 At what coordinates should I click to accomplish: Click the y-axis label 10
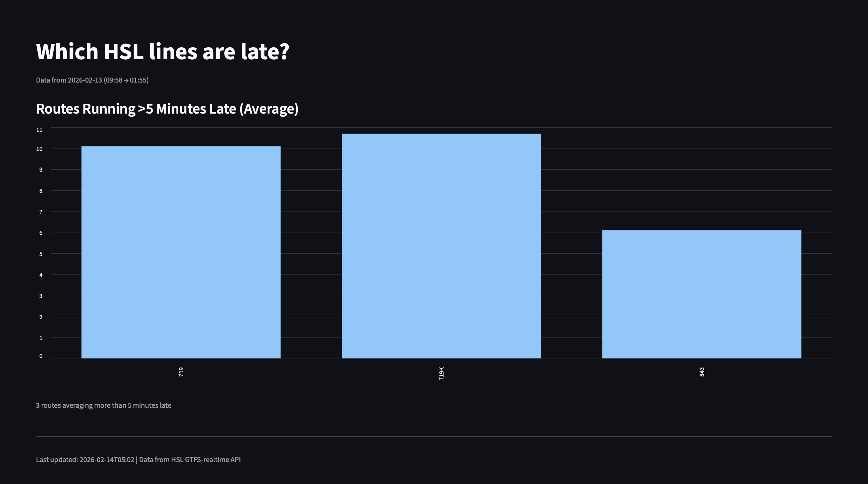coord(39,149)
